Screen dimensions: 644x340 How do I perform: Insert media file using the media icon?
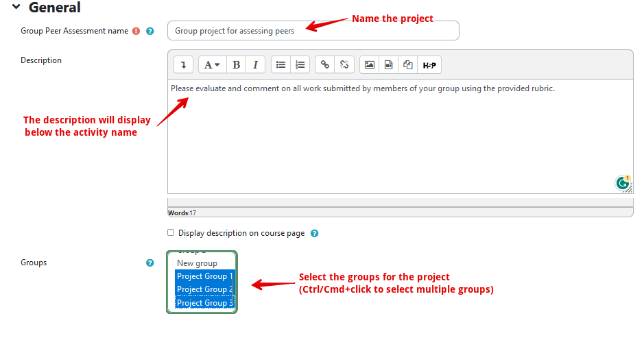389,65
